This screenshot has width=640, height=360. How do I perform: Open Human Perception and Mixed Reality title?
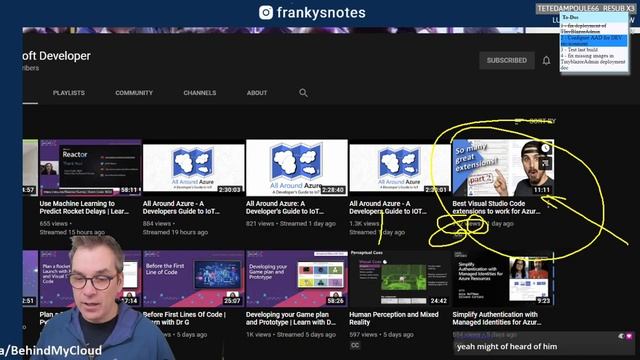[393, 318]
